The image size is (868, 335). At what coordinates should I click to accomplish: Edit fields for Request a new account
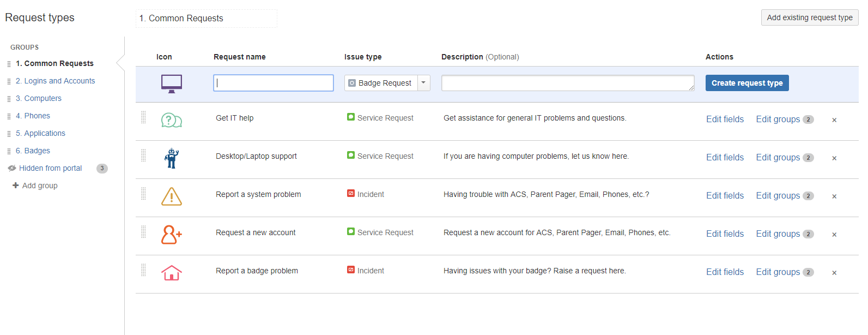pyautogui.click(x=725, y=234)
